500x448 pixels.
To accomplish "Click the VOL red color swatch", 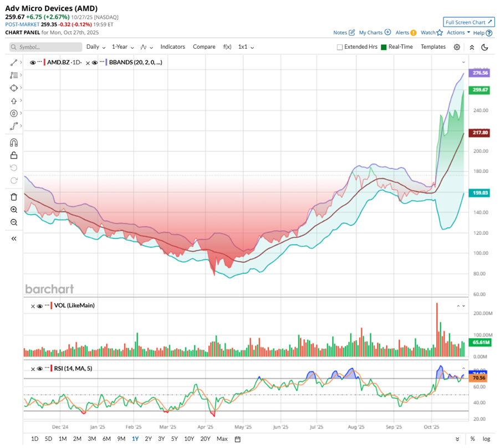I will click(x=52, y=306).
